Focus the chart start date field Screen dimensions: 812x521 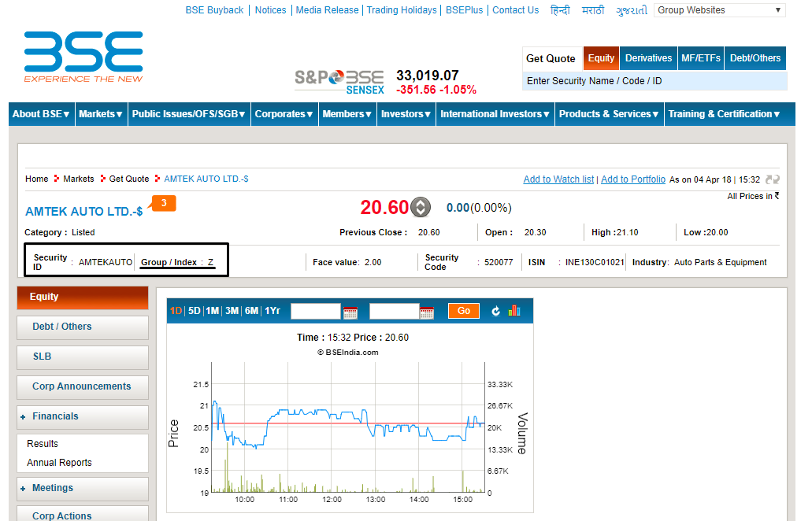315,312
